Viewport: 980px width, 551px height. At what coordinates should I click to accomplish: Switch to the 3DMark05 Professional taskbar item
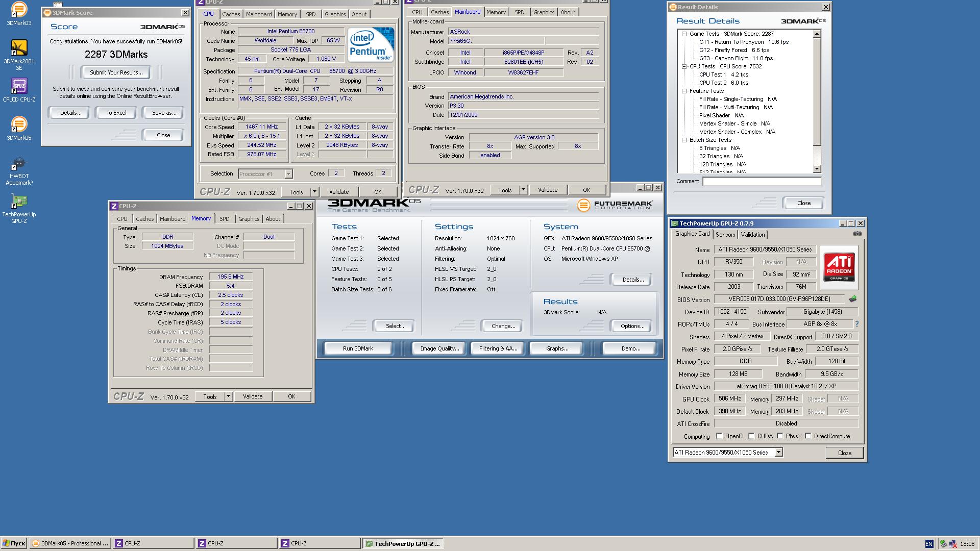tap(70, 543)
